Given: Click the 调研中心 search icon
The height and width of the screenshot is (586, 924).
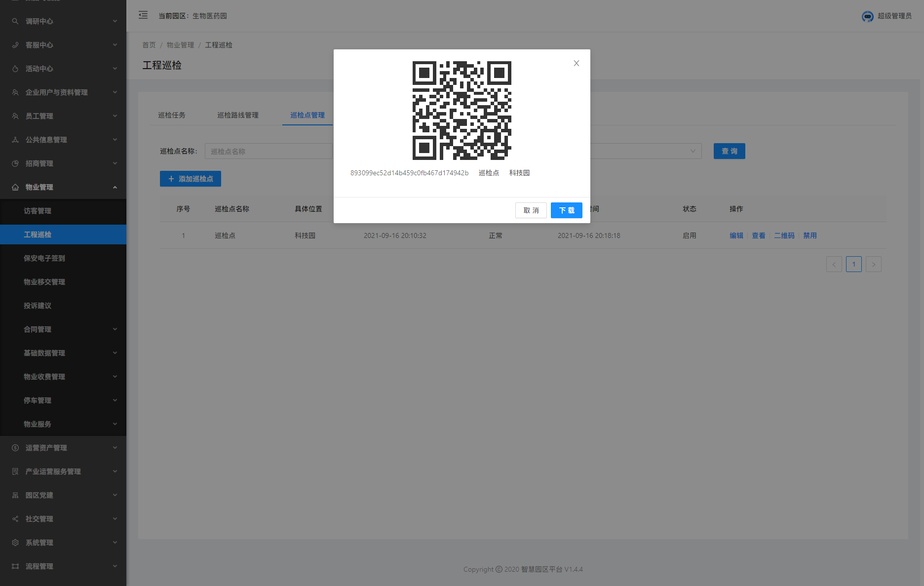Looking at the screenshot, I should (x=15, y=21).
